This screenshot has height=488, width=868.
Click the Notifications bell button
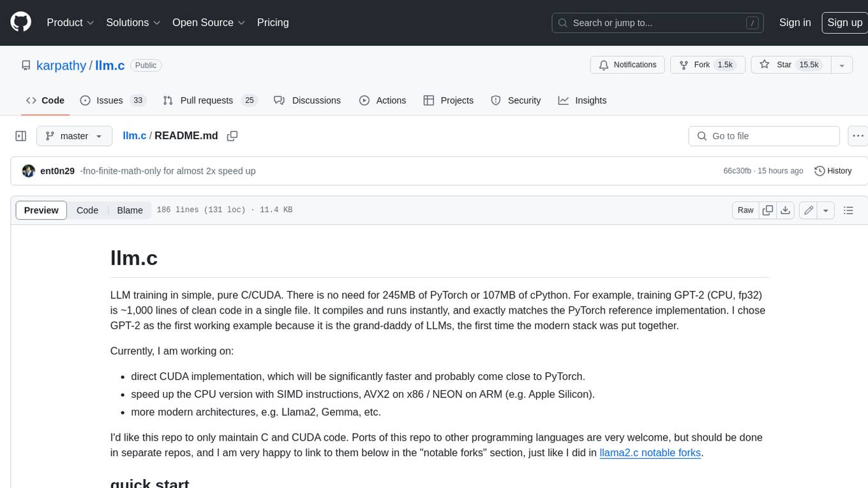click(x=628, y=65)
